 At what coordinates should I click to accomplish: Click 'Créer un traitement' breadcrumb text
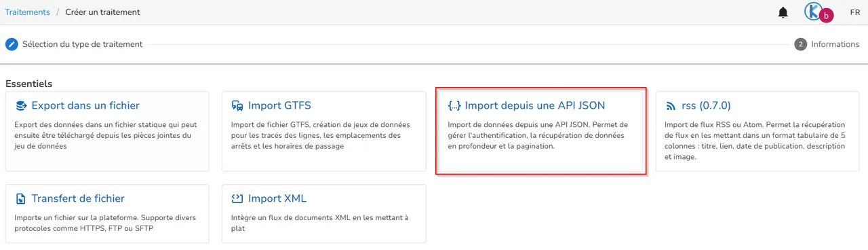click(103, 12)
